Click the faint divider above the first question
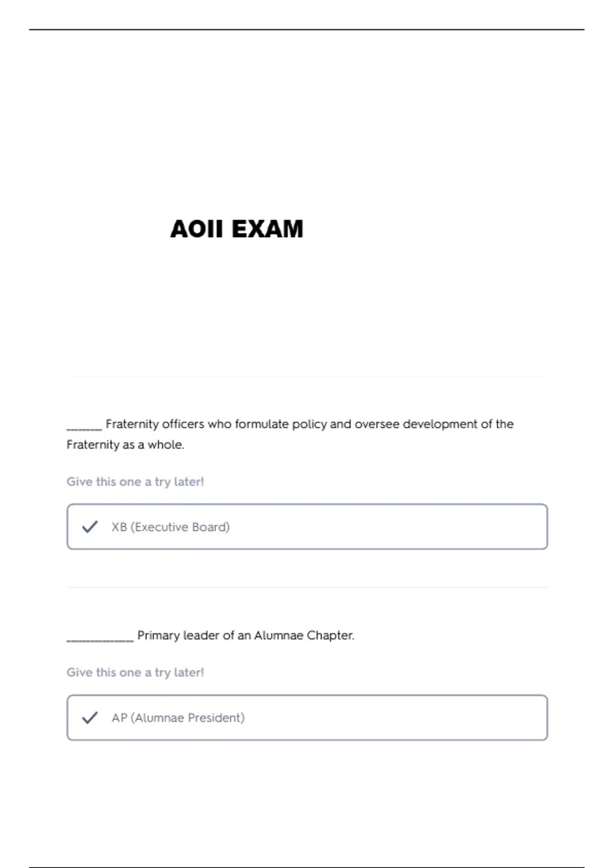This screenshot has width=613, height=868. [x=307, y=377]
